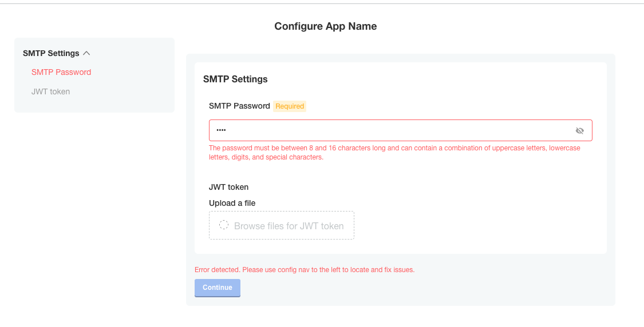Click the SMTP Settings heading in main card

coord(235,79)
